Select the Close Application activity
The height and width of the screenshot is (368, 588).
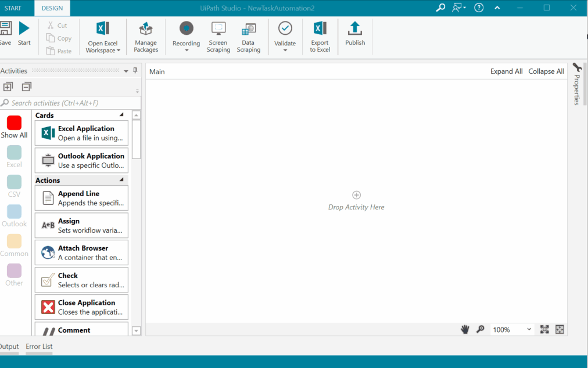click(x=81, y=307)
